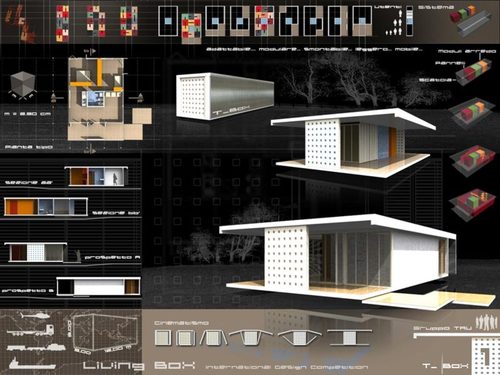Click the 'Living' title word
Image resolution: width=500 pixels, height=375 pixels.
pyautogui.click(x=113, y=366)
